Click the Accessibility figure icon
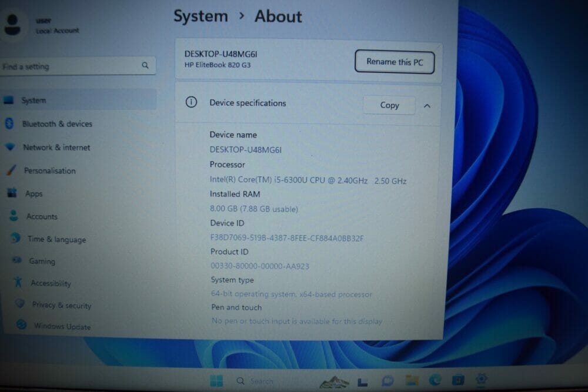The image size is (588, 392). [18, 282]
